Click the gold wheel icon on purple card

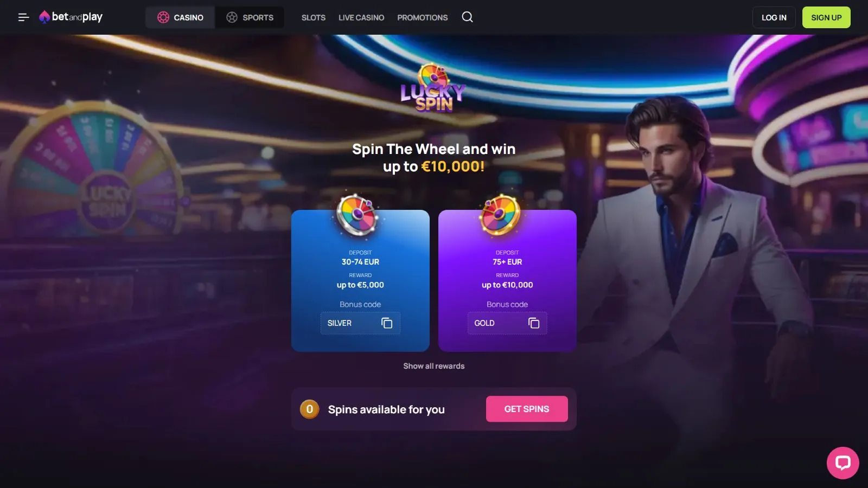pos(500,215)
